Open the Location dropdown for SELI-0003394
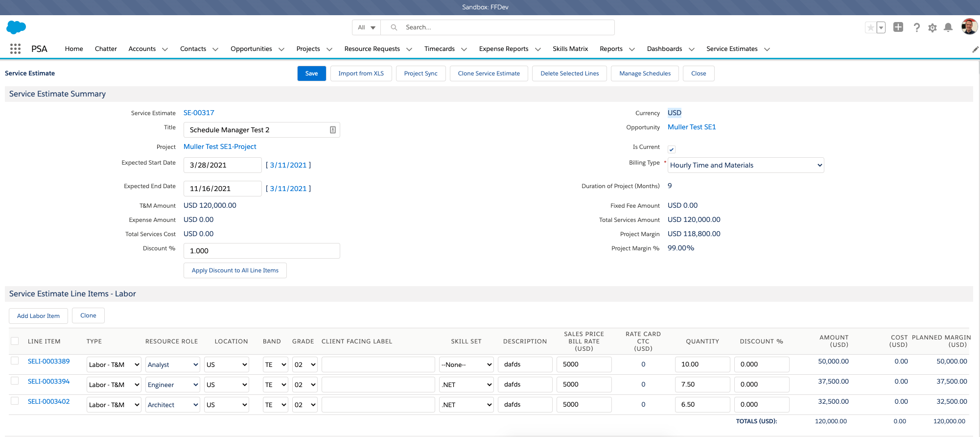Viewport: 980px width, 437px height. 227,385
